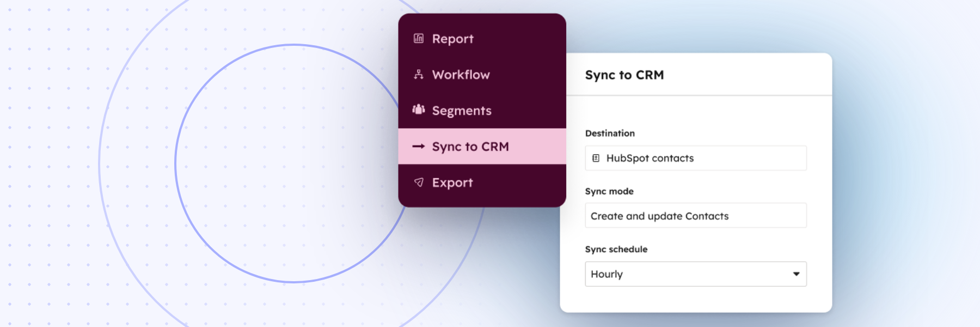
Task: Select Workflow from the menu
Action: pos(482,75)
